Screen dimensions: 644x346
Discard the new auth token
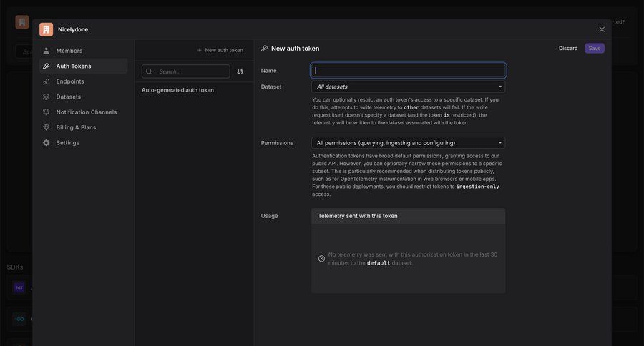(568, 49)
